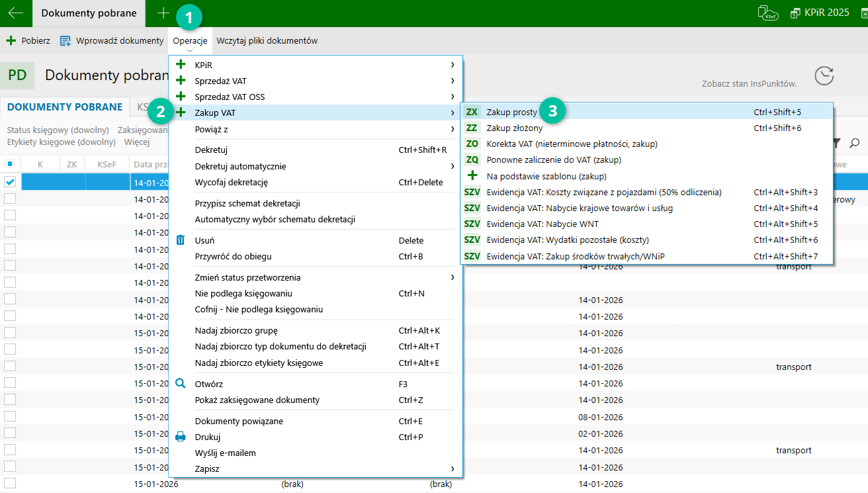The height and width of the screenshot is (493, 868).
Task: Uncheck the selected first row checkbox
Action: click(10, 182)
